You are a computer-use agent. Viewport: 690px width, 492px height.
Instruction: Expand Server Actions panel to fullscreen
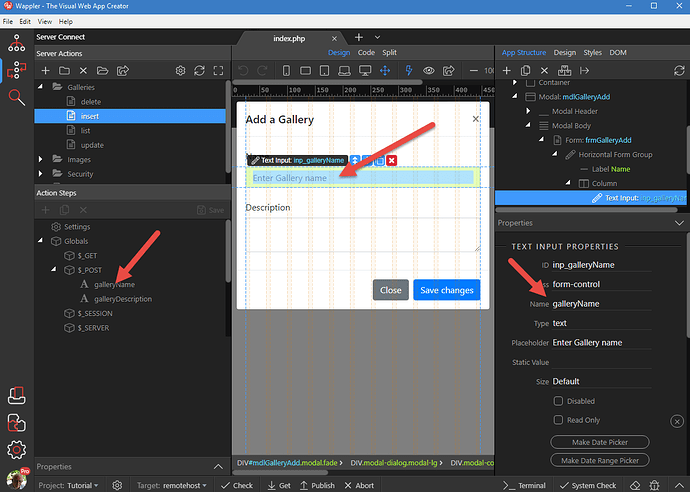coord(218,70)
